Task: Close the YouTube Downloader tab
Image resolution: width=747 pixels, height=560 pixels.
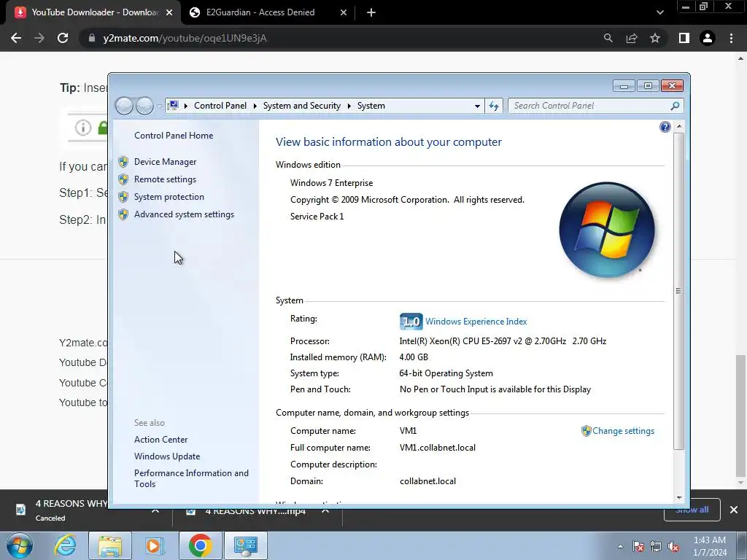Action: (x=169, y=12)
